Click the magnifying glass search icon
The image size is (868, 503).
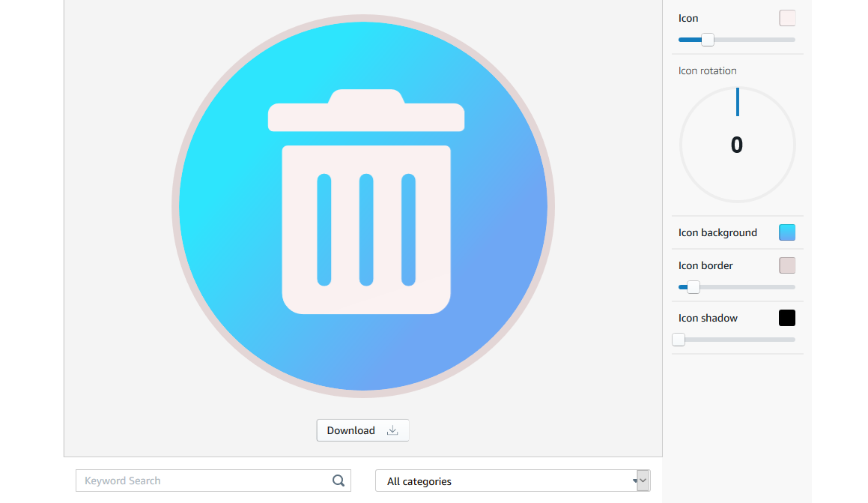pos(338,480)
